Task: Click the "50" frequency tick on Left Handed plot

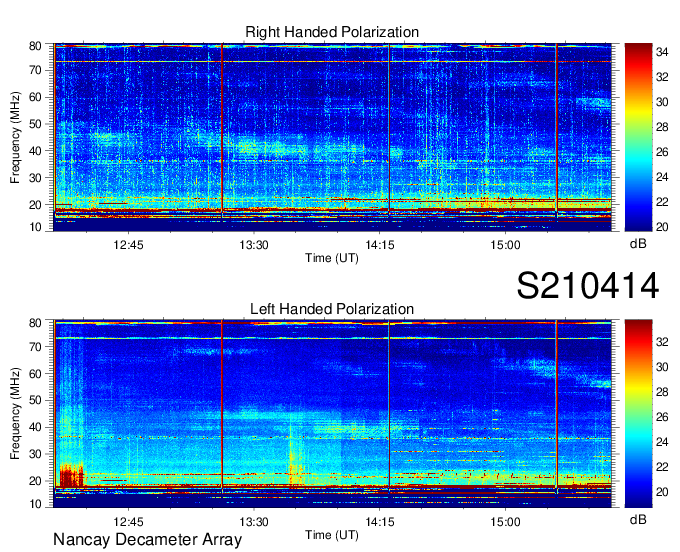Action: click(x=36, y=400)
